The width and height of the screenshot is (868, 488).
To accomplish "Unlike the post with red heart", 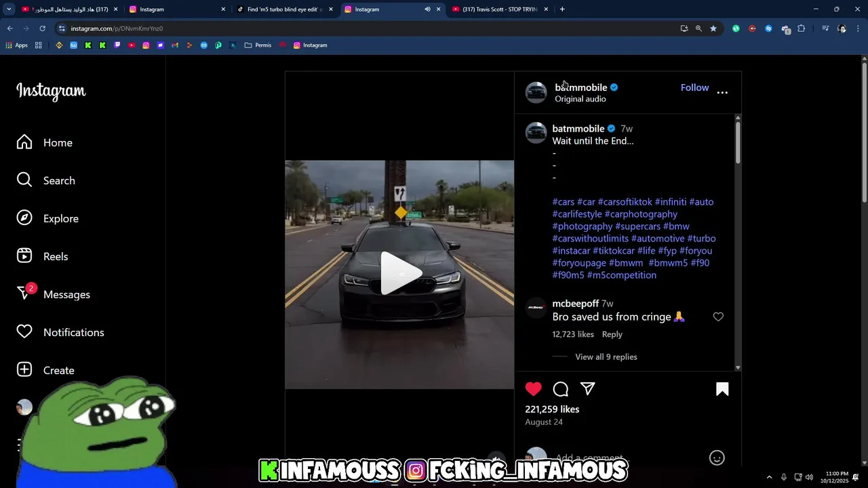I will pyautogui.click(x=534, y=388).
